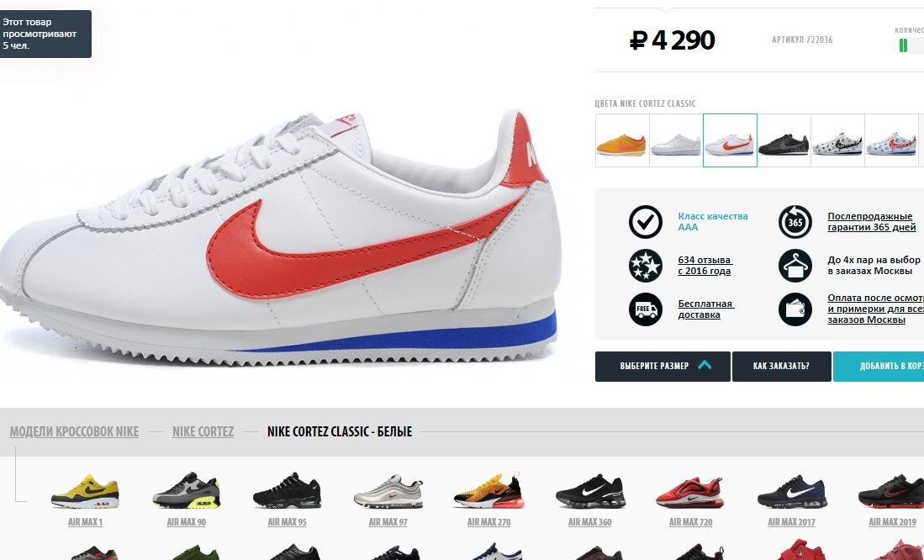Click the 365-day guarantee circular icon
Screen dimensions: 924x560
click(795, 222)
